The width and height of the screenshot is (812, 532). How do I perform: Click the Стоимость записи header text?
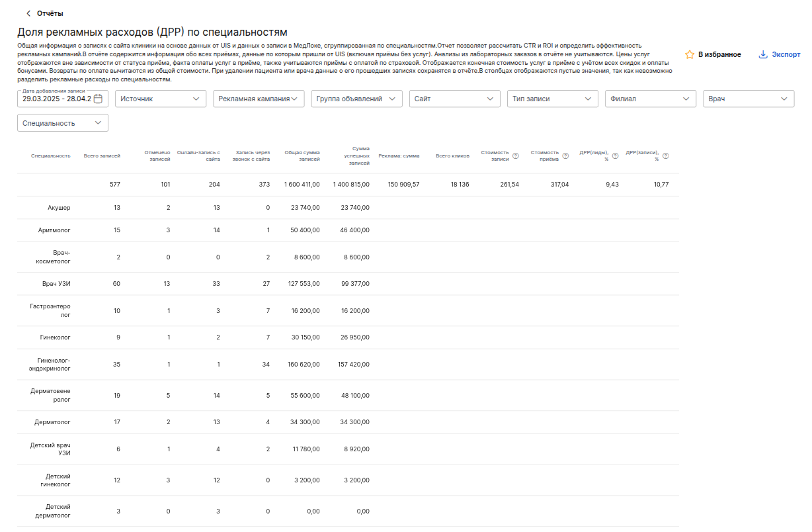pos(495,156)
